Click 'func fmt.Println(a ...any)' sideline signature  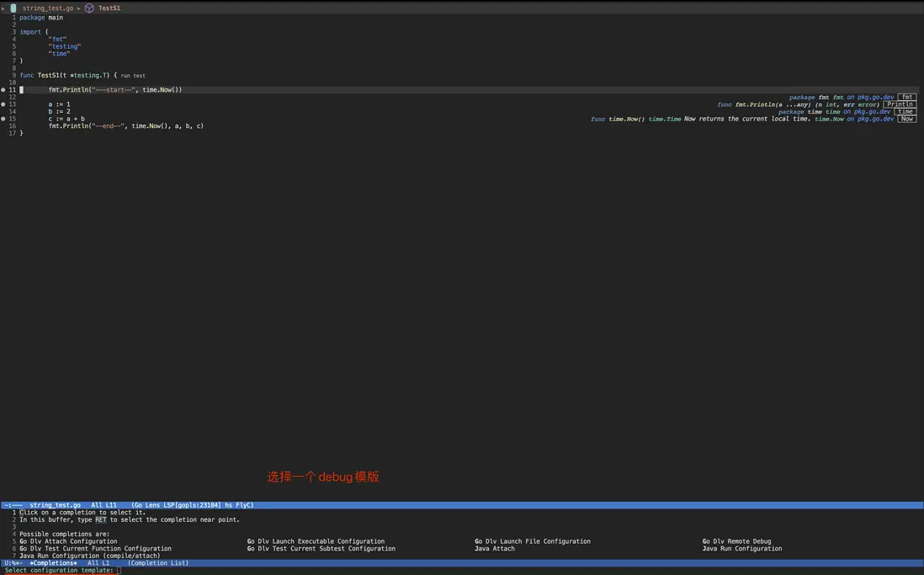pyautogui.click(x=764, y=104)
